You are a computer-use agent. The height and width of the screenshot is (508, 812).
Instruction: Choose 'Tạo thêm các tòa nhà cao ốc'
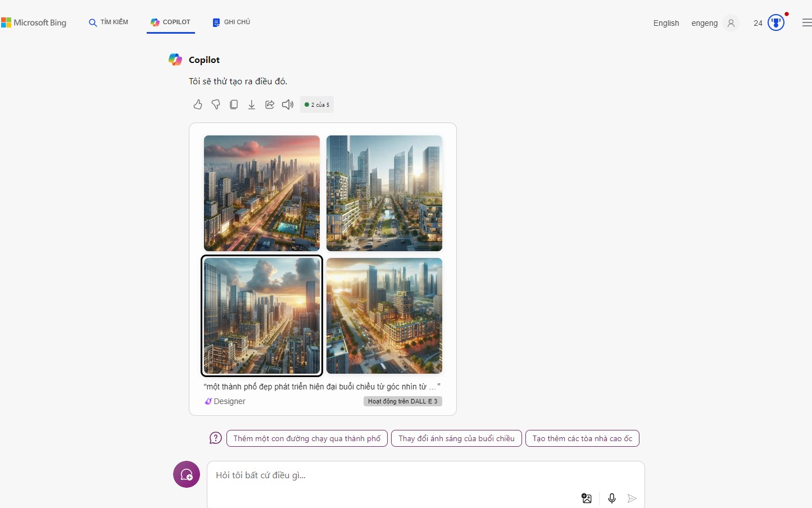point(582,438)
